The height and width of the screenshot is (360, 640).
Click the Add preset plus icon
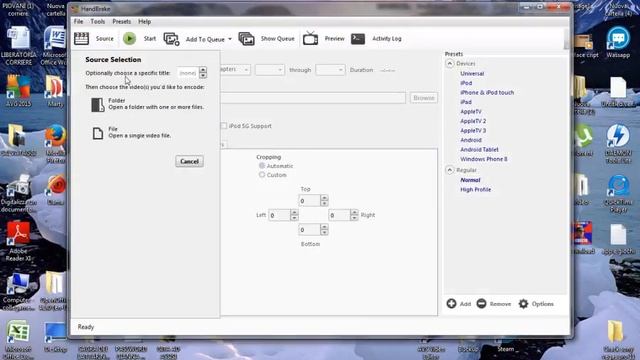[x=451, y=304]
